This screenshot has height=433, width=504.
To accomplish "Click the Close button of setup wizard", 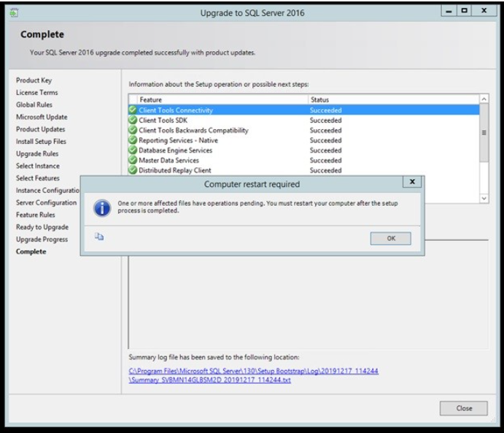I will (x=463, y=408).
